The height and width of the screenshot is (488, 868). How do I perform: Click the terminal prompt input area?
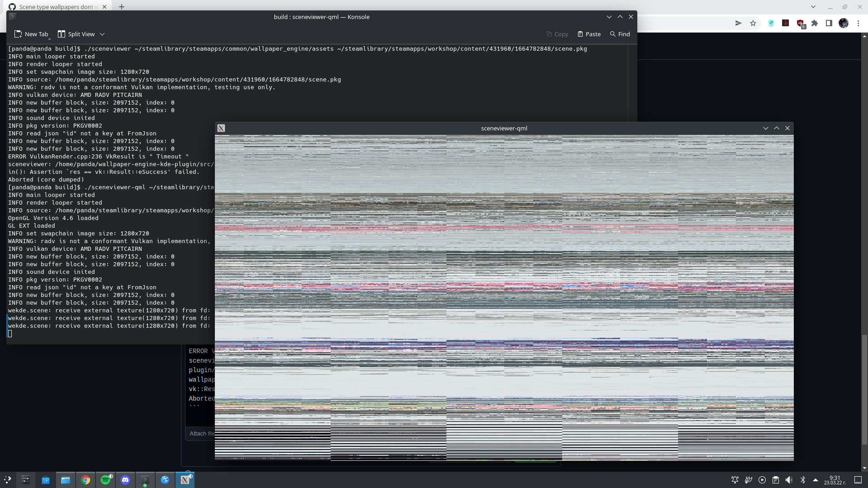pos(10,334)
